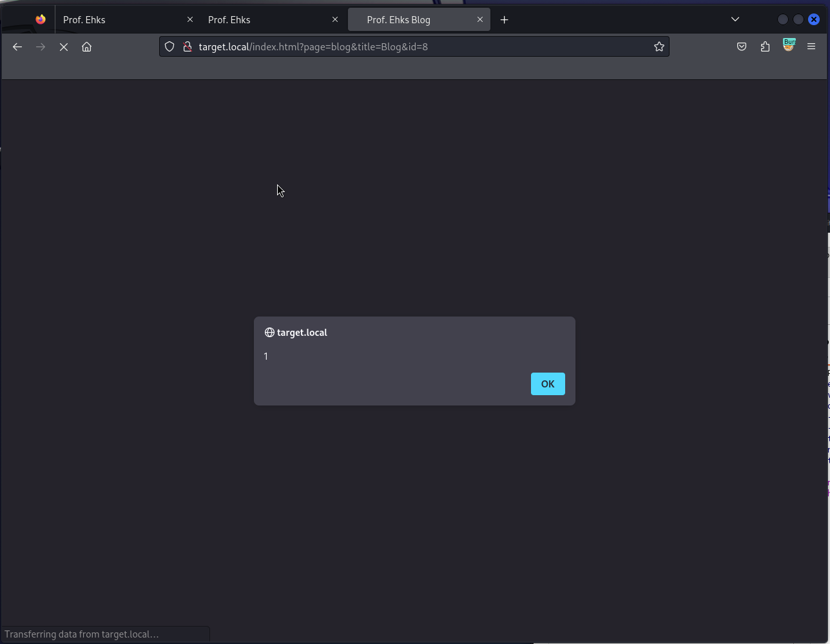
Task: Stop loading the current page
Action: pos(63,46)
